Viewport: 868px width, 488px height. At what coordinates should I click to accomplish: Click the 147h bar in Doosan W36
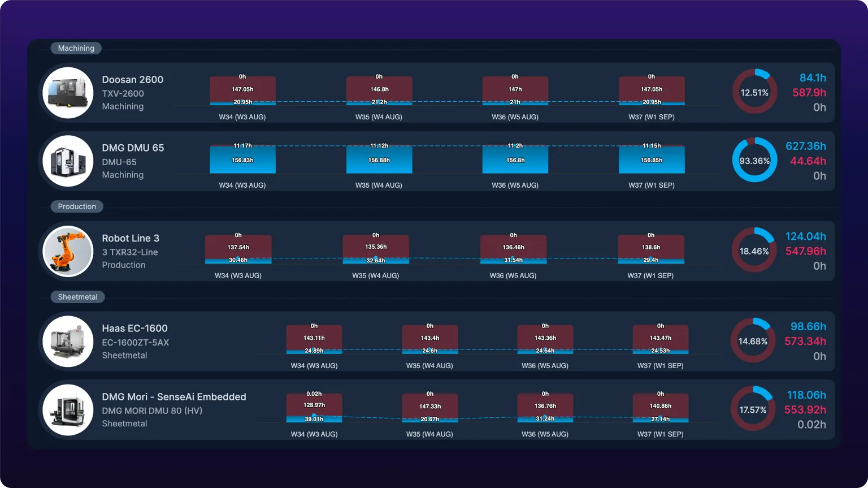point(515,89)
